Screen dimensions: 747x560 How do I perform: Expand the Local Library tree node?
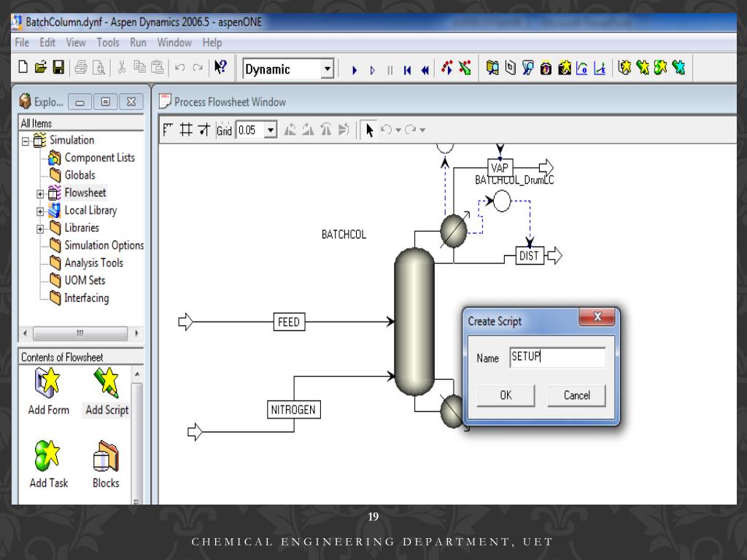click(40, 211)
